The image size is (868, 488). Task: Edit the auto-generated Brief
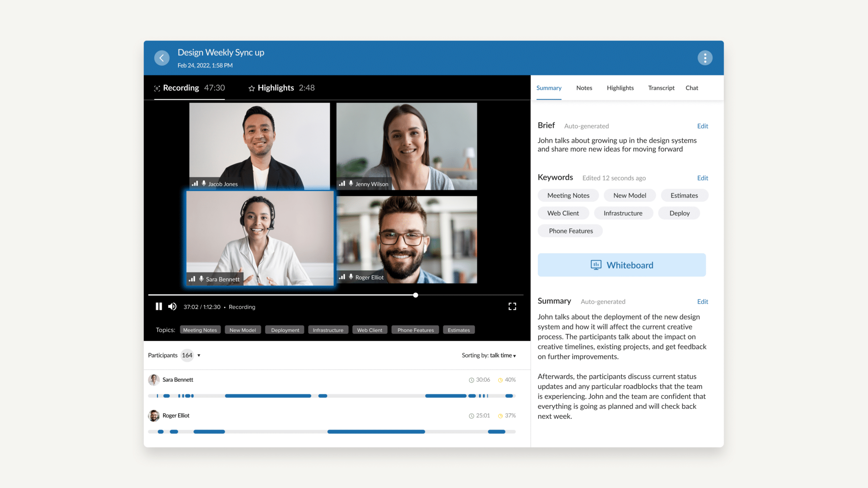[x=702, y=126]
